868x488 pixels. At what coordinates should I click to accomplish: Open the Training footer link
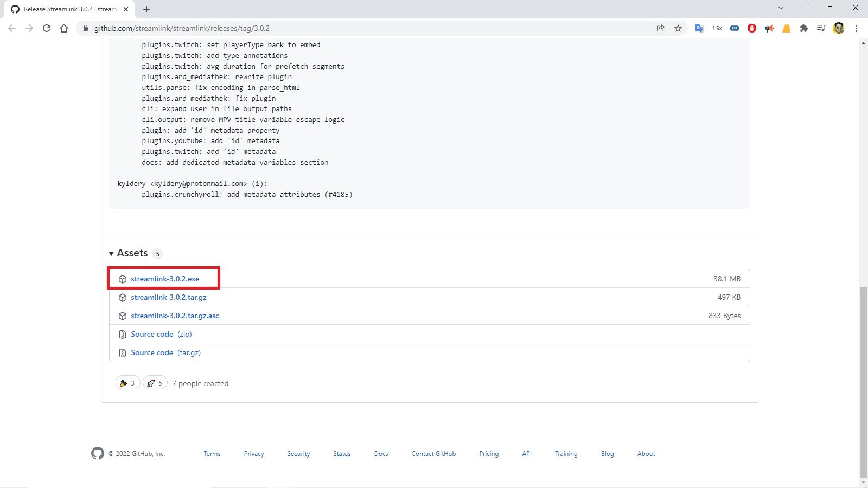566,454
